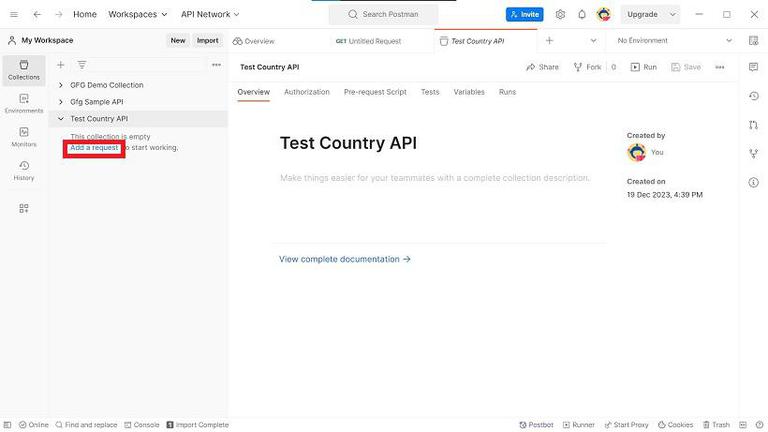Viewport: 768px width, 432px height.
Task: Click Add a request link
Action: click(x=94, y=147)
